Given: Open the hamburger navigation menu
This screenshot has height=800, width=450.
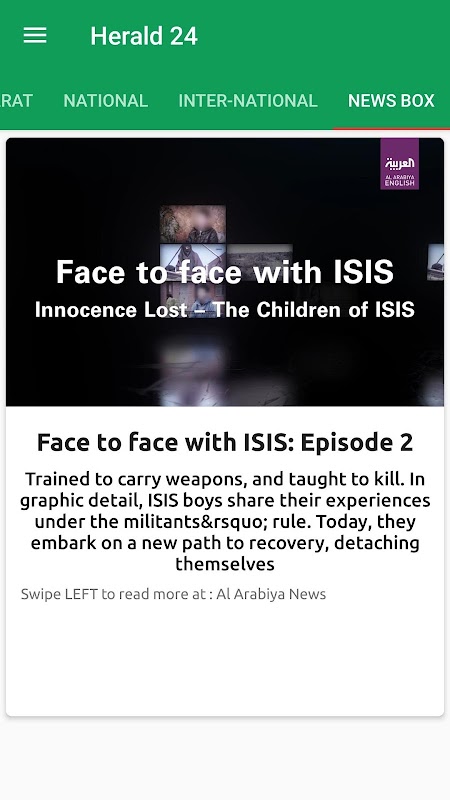Looking at the screenshot, I should coord(35,36).
